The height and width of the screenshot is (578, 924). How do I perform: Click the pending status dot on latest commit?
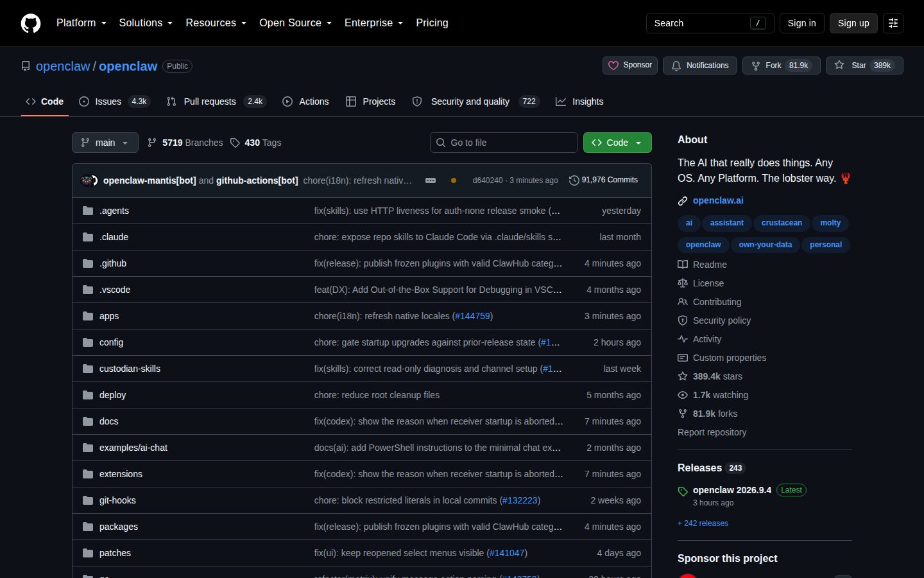pyautogui.click(x=454, y=180)
